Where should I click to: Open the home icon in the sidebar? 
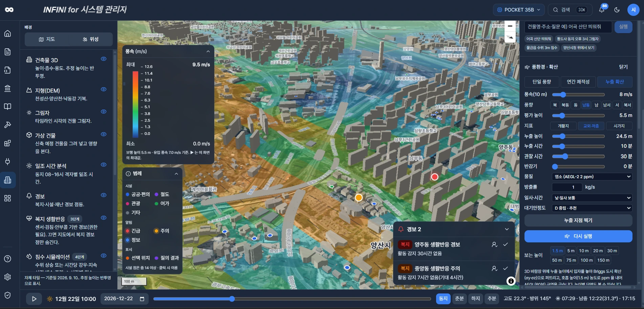tap(7, 33)
